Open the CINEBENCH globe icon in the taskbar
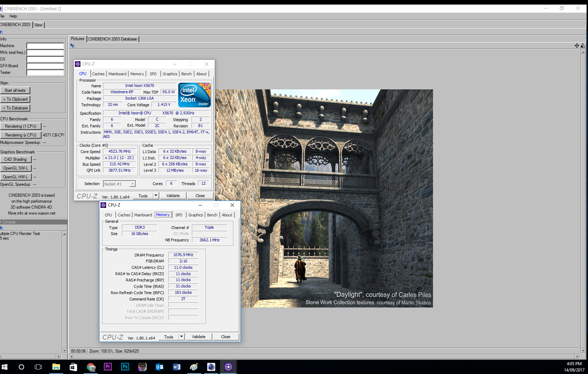The height and width of the screenshot is (374, 588). [x=211, y=367]
